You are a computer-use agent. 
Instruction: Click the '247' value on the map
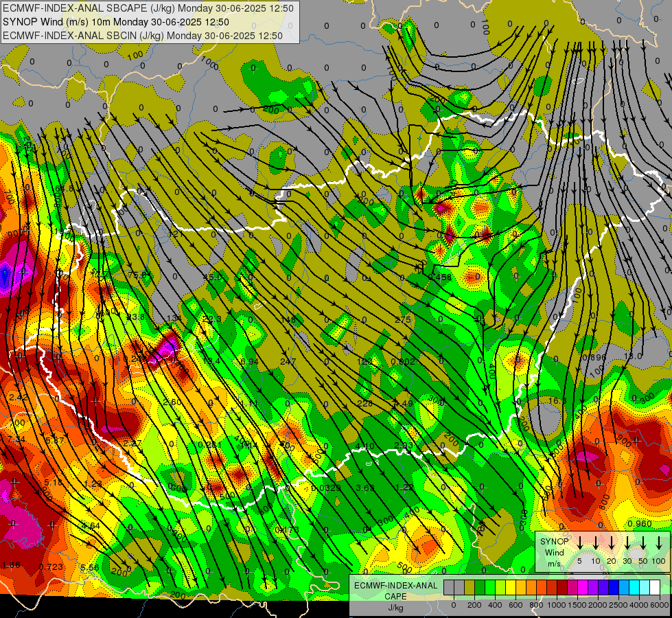(288, 362)
